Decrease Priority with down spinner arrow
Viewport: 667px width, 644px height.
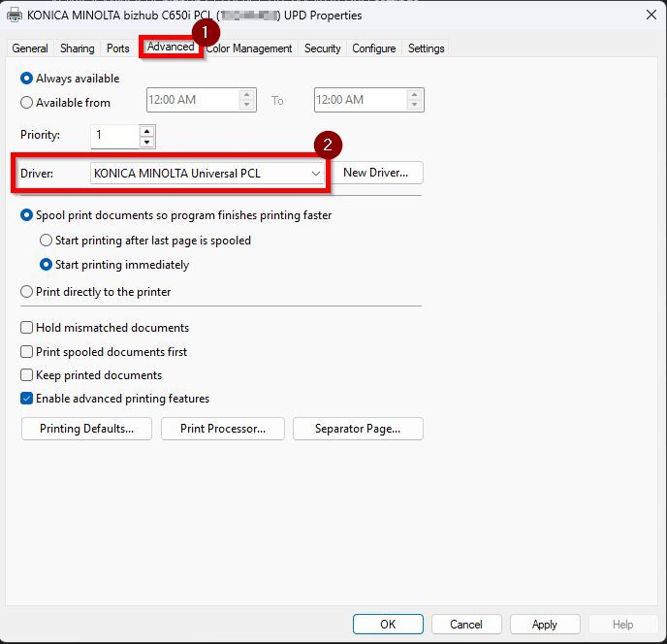pyautogui.click(x=146, y=142)
